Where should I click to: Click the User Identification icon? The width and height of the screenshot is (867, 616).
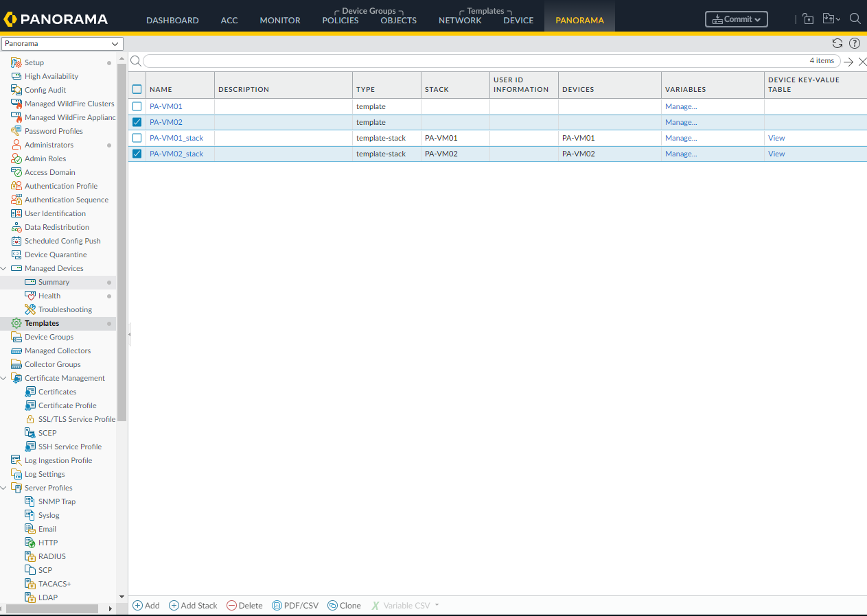click(x=16, y=213)
